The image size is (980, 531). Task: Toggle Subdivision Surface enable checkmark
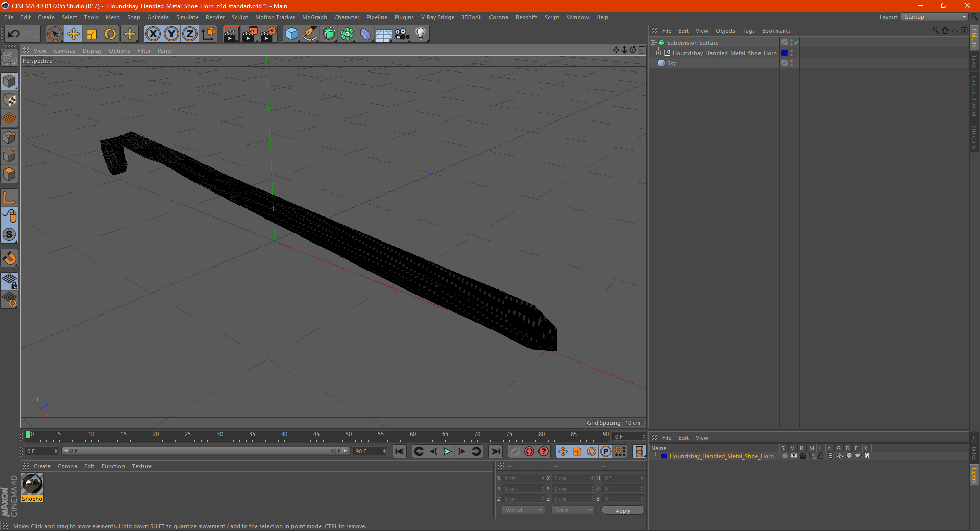pyautogui.click(x=796, y=43)
